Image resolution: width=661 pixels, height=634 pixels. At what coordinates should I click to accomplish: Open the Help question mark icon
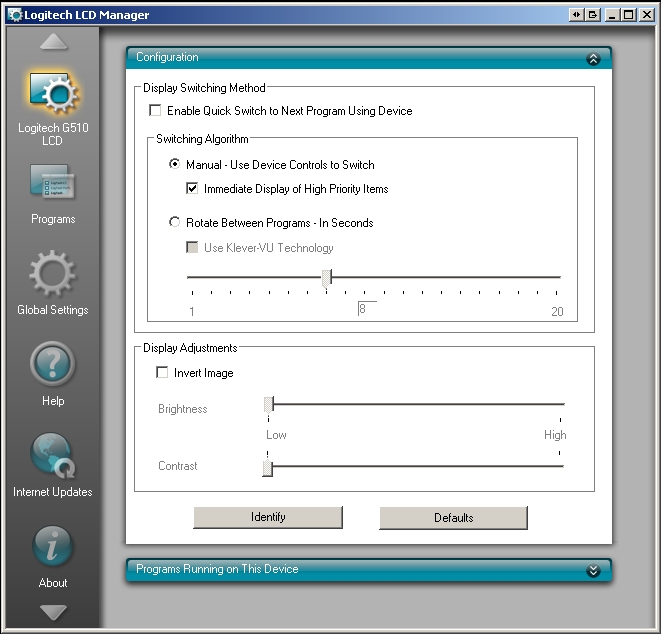tap(53, 365)
